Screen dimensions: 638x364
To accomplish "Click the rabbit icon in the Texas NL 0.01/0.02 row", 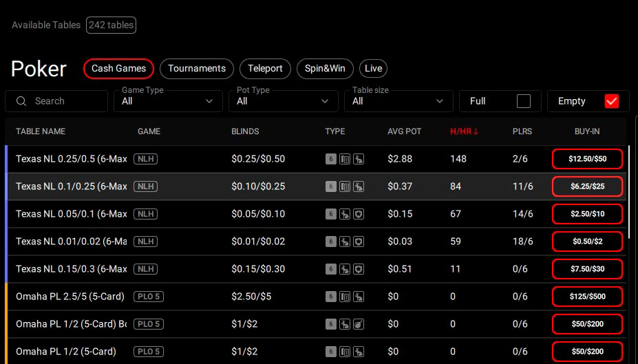I will click(x=345, y=242).
